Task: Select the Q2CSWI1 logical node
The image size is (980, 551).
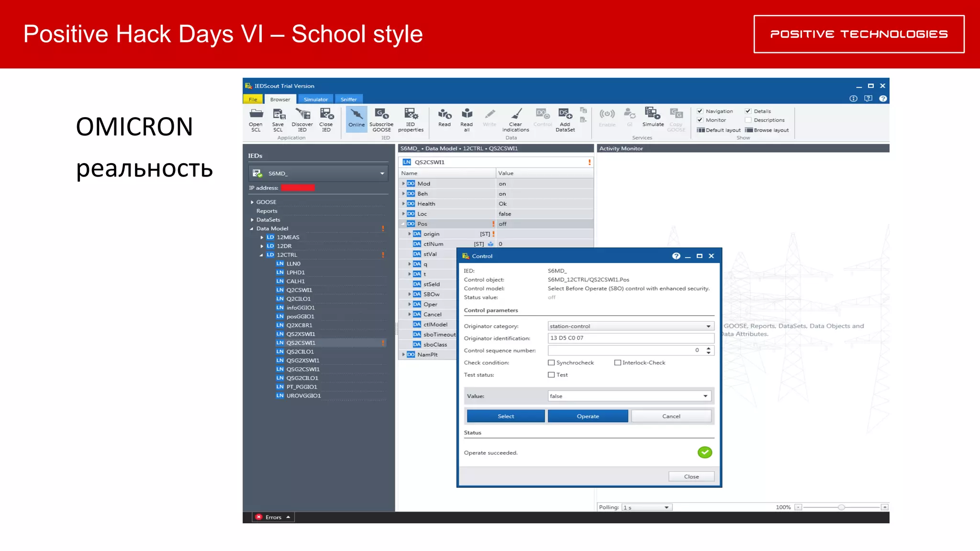Action: pyautogui.click(x=299, y=290)
